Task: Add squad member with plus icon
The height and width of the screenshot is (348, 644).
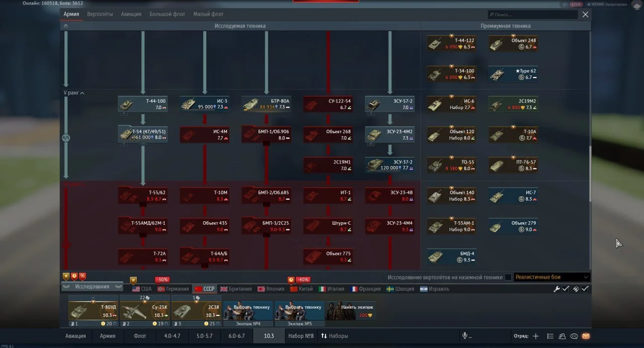Action: click(536, 336)
